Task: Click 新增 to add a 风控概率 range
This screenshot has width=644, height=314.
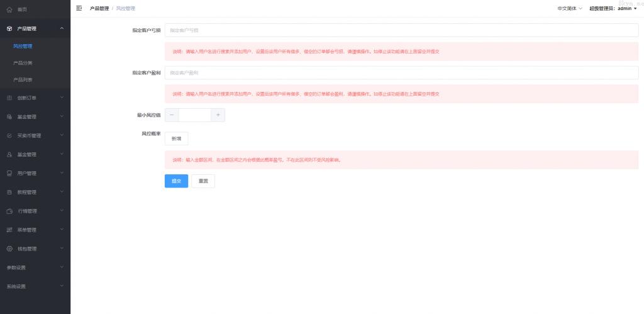Action: pyautogui.click(x=176, y=138)
